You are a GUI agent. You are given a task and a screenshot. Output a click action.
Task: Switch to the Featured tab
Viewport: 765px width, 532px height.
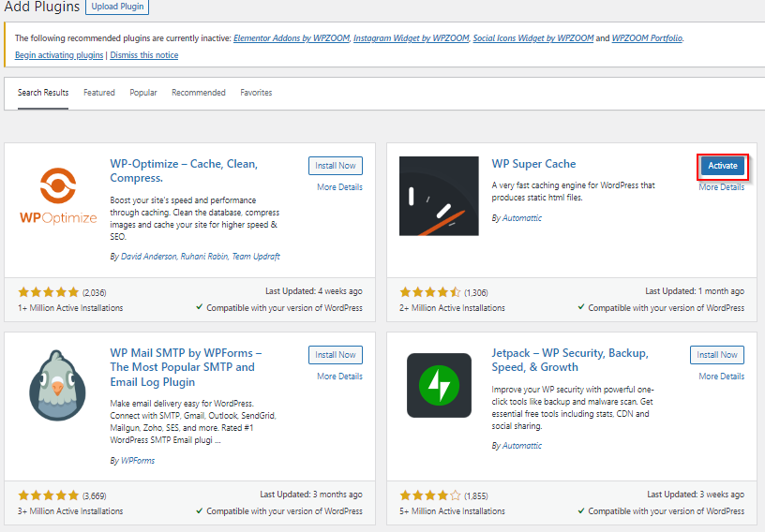point(99,93)
